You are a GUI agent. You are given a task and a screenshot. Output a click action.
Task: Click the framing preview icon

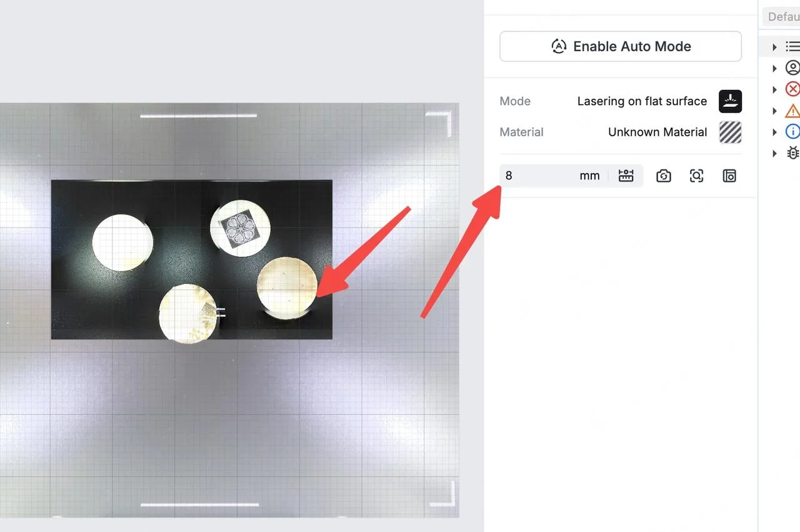(729, 176)
